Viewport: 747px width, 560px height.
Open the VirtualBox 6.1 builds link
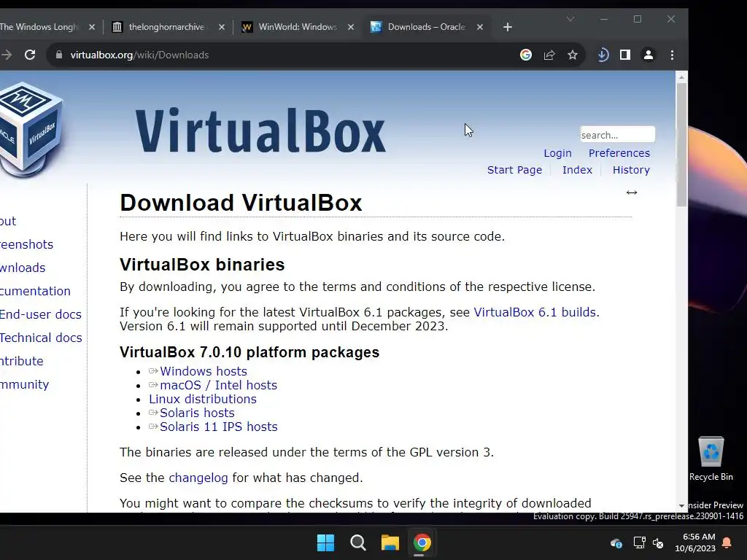pos(535,312)
